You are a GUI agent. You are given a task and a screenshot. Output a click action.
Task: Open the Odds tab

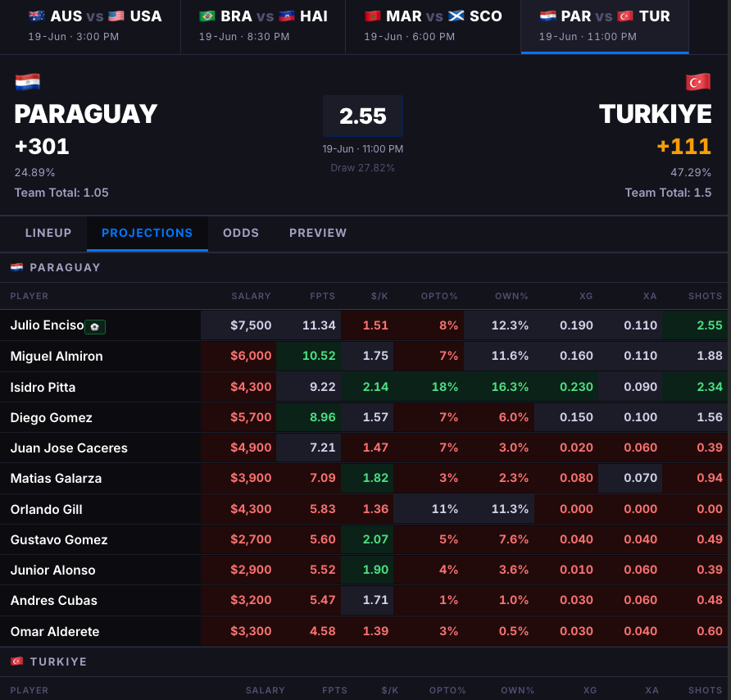[x=241, y=233]
